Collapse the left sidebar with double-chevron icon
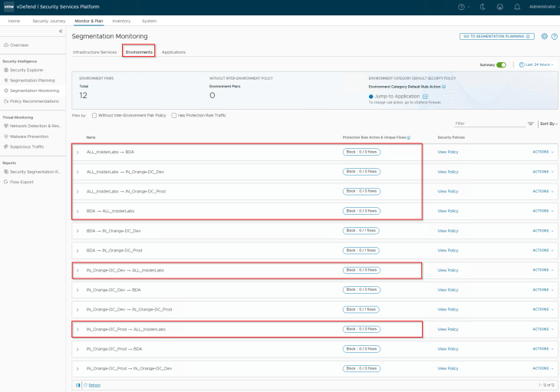Image resolution: width=560 pixels, height=392 pixels. (x=61, y=31)
